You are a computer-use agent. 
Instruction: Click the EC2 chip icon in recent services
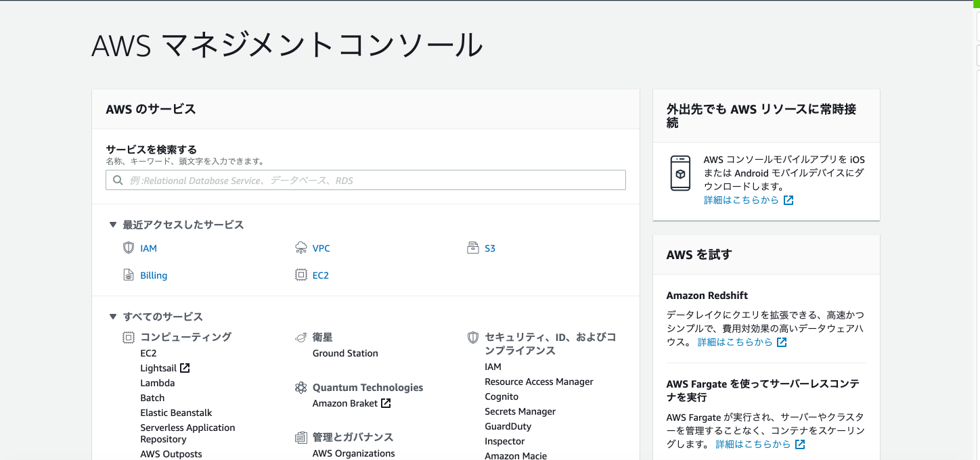[301, 275]
